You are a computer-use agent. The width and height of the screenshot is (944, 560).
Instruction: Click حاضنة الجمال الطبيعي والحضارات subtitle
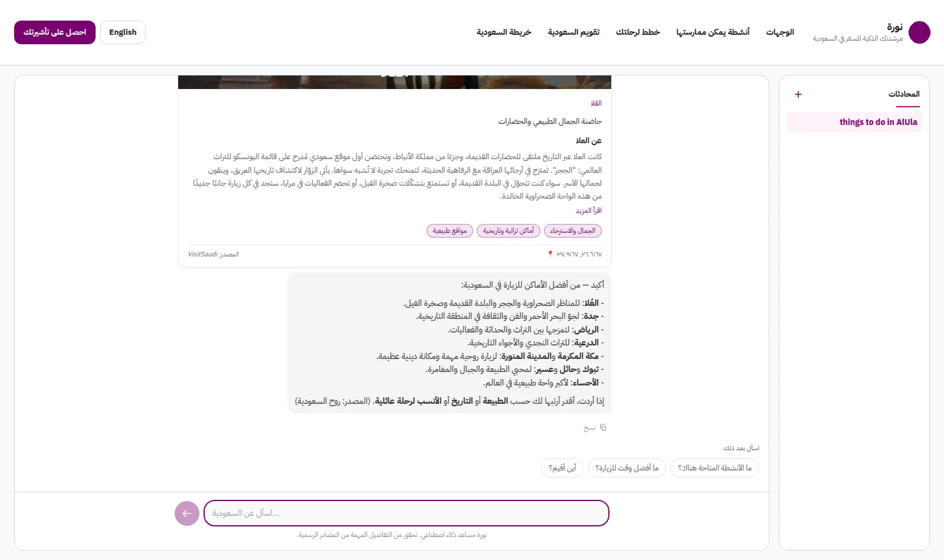[550, 121]
